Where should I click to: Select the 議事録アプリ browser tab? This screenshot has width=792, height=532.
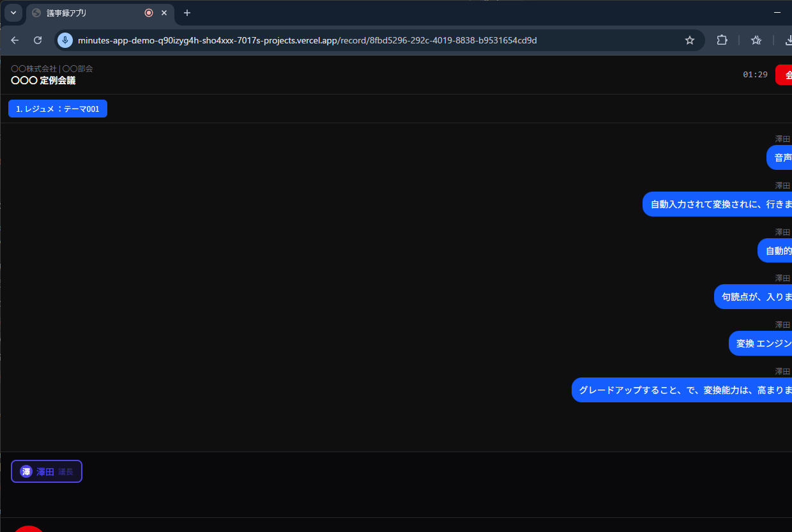[89, 13]
